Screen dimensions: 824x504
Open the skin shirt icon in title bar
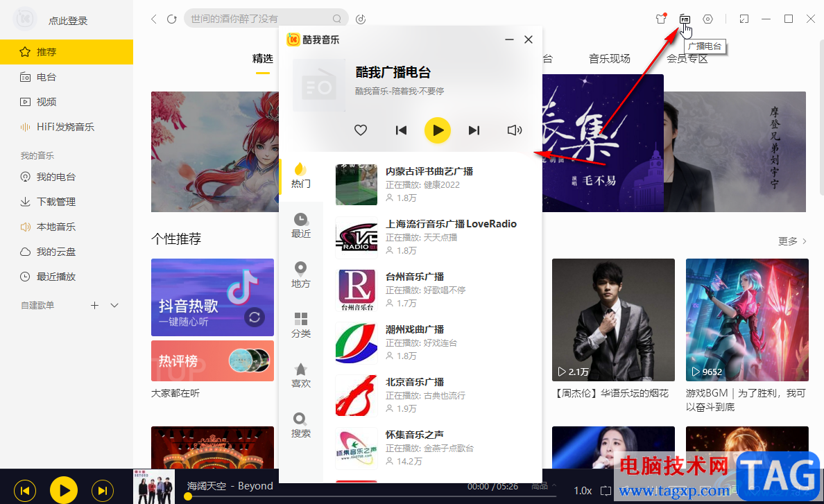[x=661, y=19]
